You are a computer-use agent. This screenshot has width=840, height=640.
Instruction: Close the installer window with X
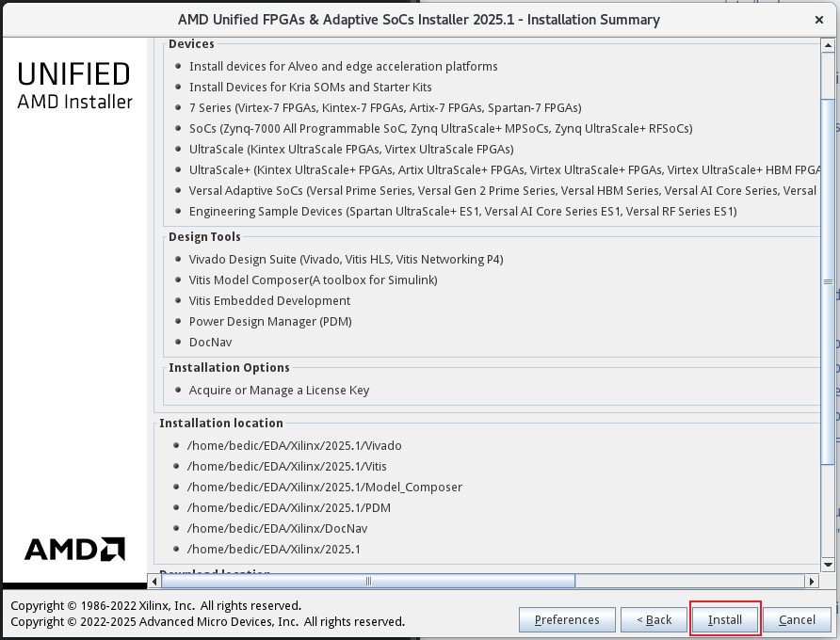click(819, 19)
